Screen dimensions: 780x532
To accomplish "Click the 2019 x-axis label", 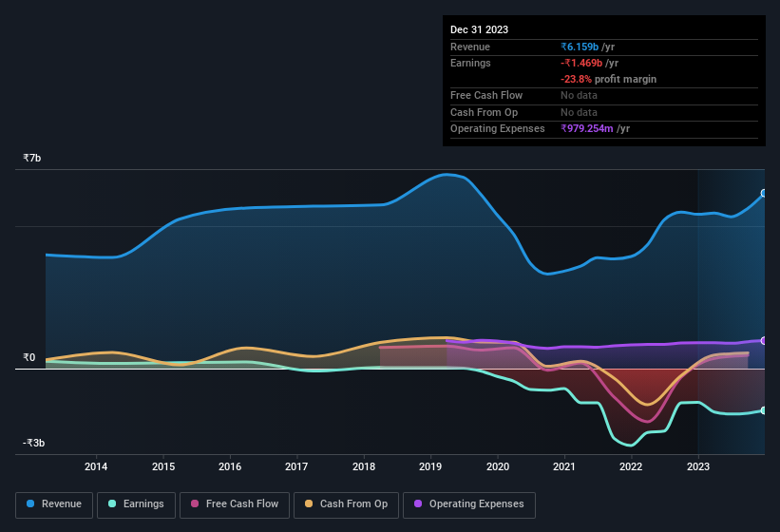I will (430, 466).
